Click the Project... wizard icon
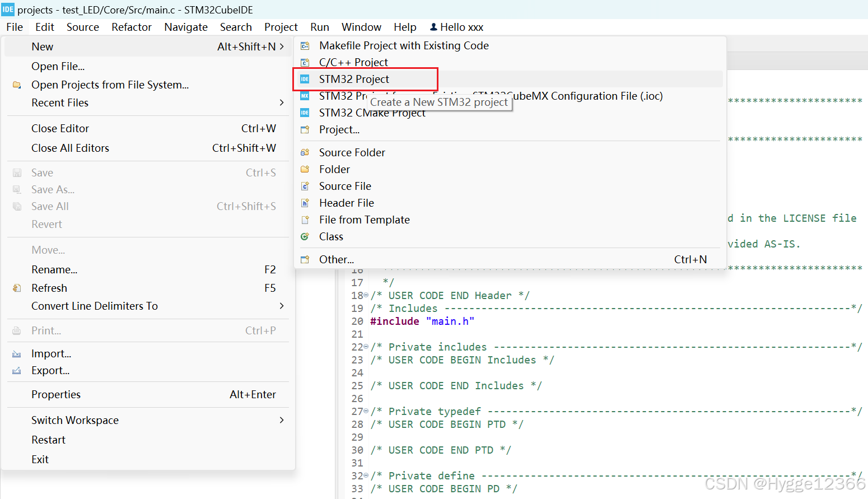This screenshot has height=499, width=868. [305, 129]
